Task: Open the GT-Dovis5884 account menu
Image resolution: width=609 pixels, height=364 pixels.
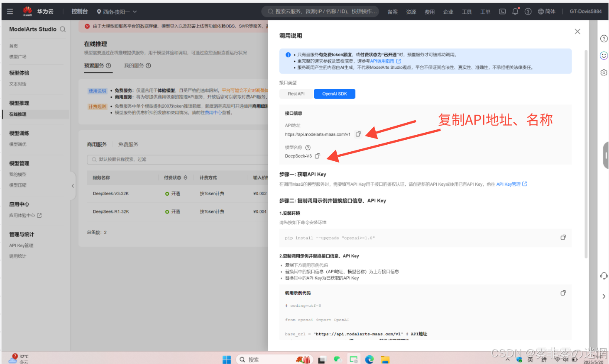Action: coord(586,12)
